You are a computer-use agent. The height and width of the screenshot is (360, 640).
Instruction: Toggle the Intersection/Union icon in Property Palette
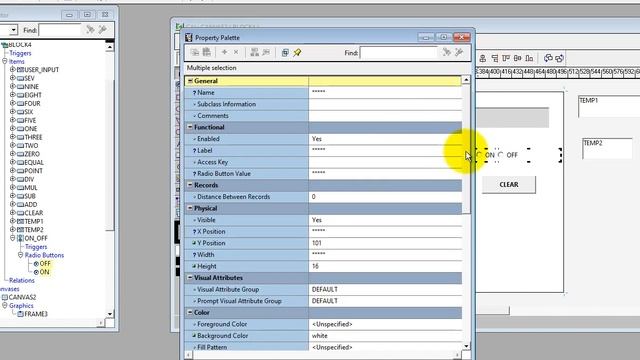285,52
